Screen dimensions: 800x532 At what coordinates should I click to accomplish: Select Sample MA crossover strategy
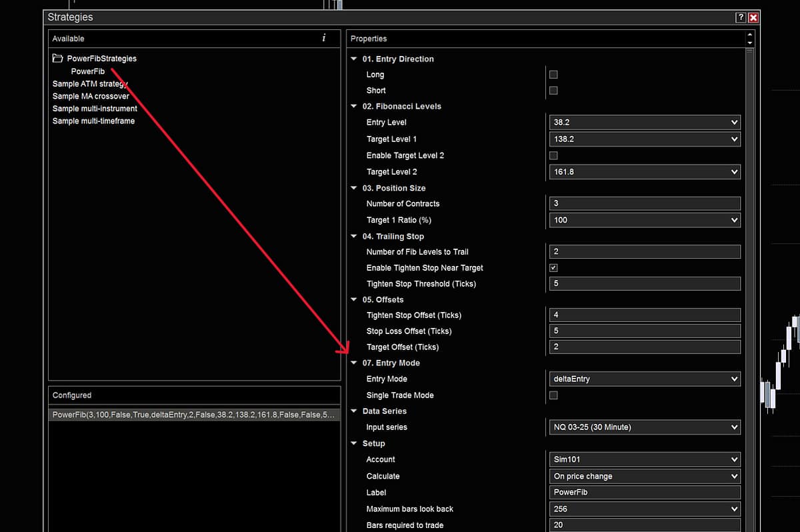(91, 96)
